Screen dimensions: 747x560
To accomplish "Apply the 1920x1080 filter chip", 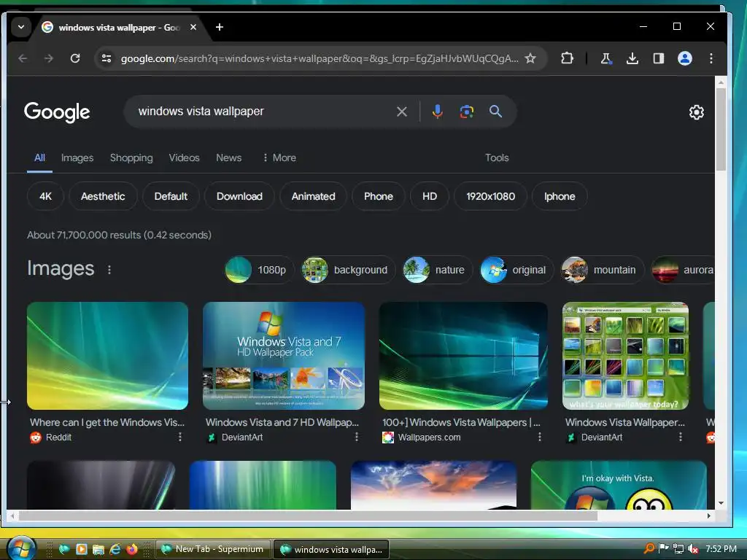I will [490, 196].
